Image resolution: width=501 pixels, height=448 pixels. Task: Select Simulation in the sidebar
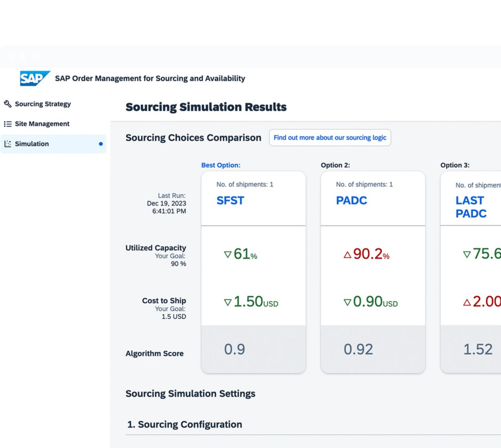pos(32,144)
